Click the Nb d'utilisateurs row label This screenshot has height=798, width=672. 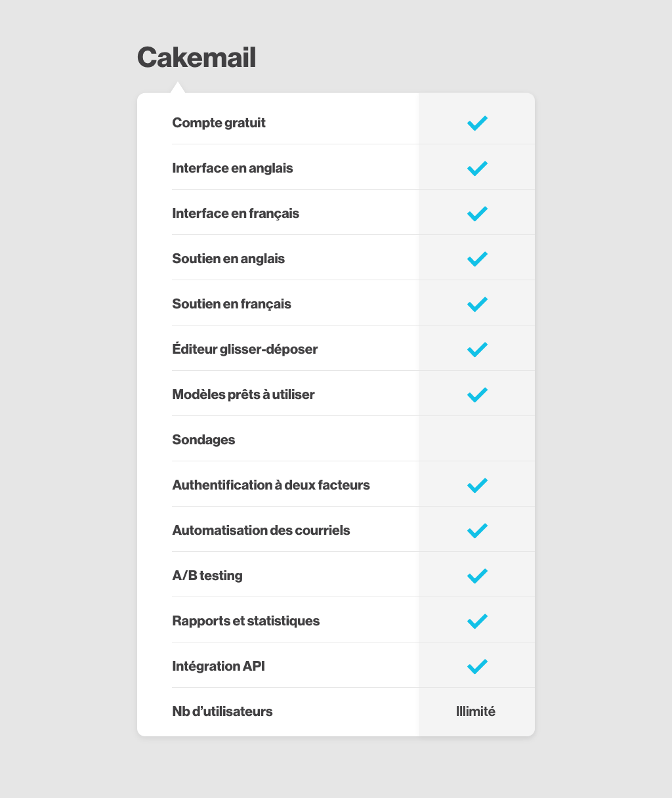point(222,711)
